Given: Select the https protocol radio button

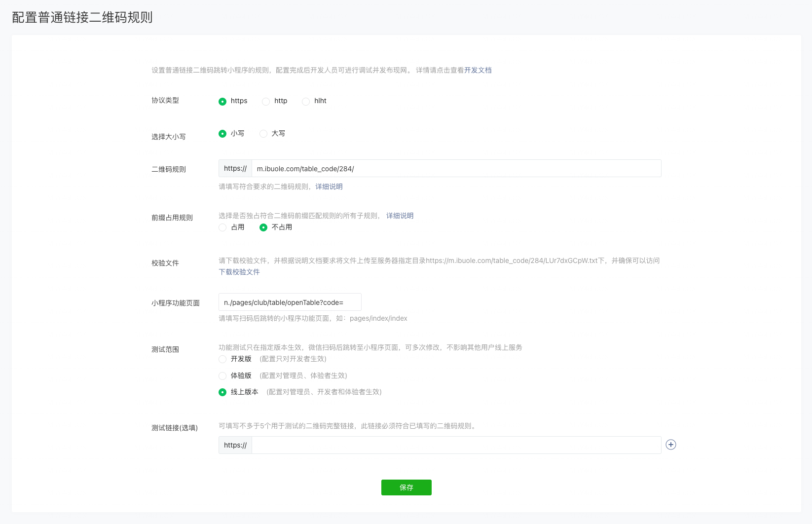Looking at the screenshot, I should click(222, 101).
